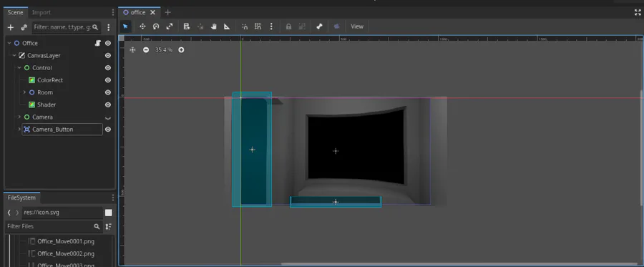Toggle distraction-free mode expand icon
This screenshot has height=267, width=644.
coord(638,12)
